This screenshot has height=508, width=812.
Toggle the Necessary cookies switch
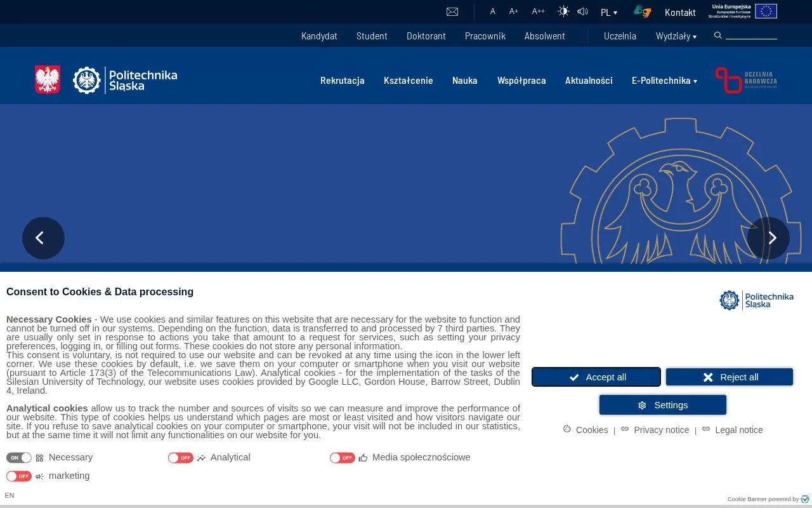[19, 458]
